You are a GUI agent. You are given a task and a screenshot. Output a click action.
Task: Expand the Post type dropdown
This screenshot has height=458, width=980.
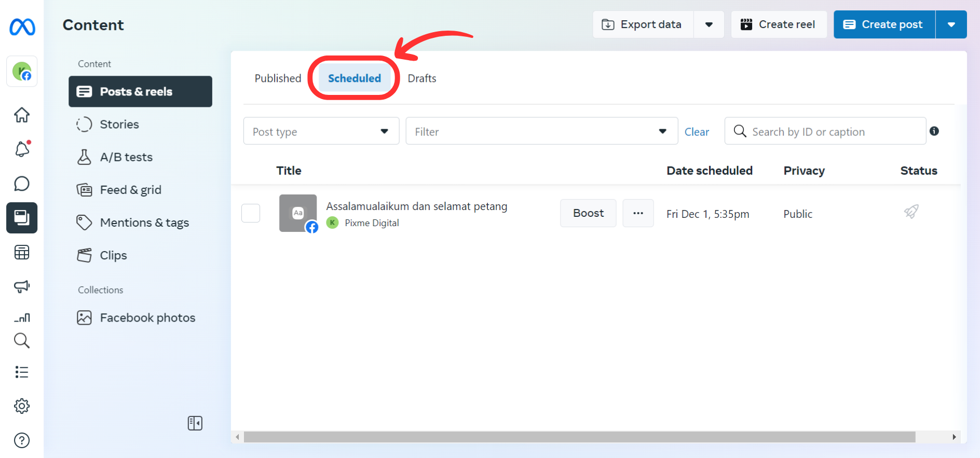pos(321,131)
